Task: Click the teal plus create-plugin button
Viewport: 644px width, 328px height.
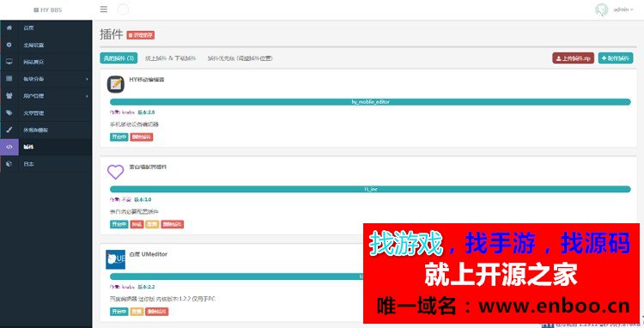Action: (x=616, y=58)
